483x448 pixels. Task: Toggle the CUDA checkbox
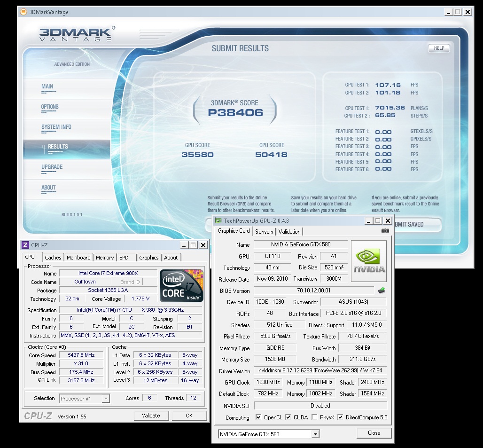point(288,417)
